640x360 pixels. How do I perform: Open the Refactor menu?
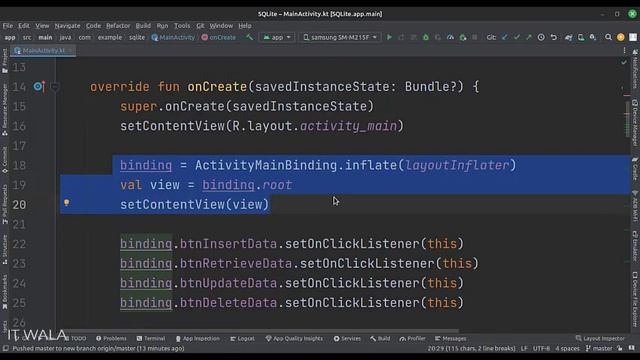(118, 26)
